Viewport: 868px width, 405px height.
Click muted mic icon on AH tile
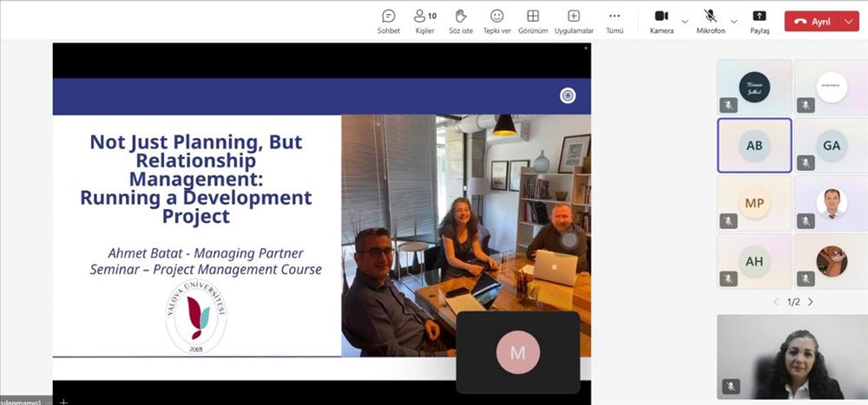click(728, 279)
